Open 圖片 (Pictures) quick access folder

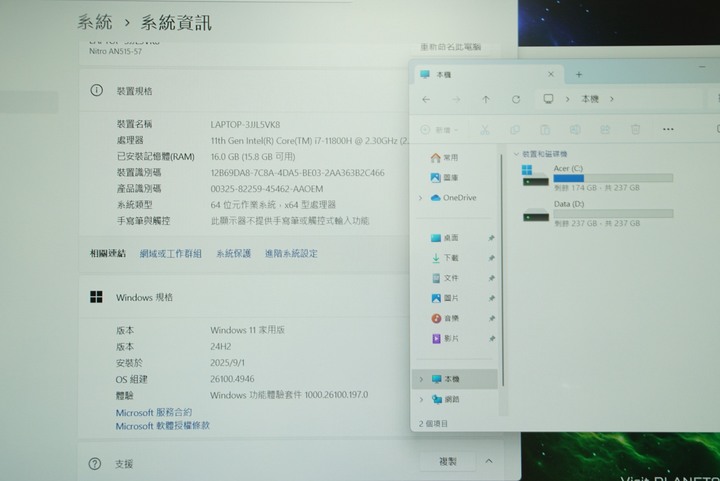coord(445,298)
